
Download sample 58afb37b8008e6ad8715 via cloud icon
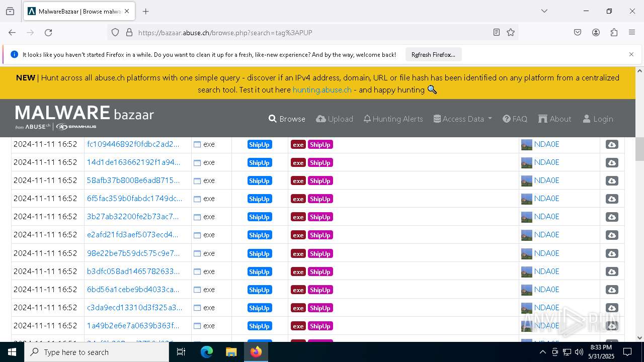[612, 180]
